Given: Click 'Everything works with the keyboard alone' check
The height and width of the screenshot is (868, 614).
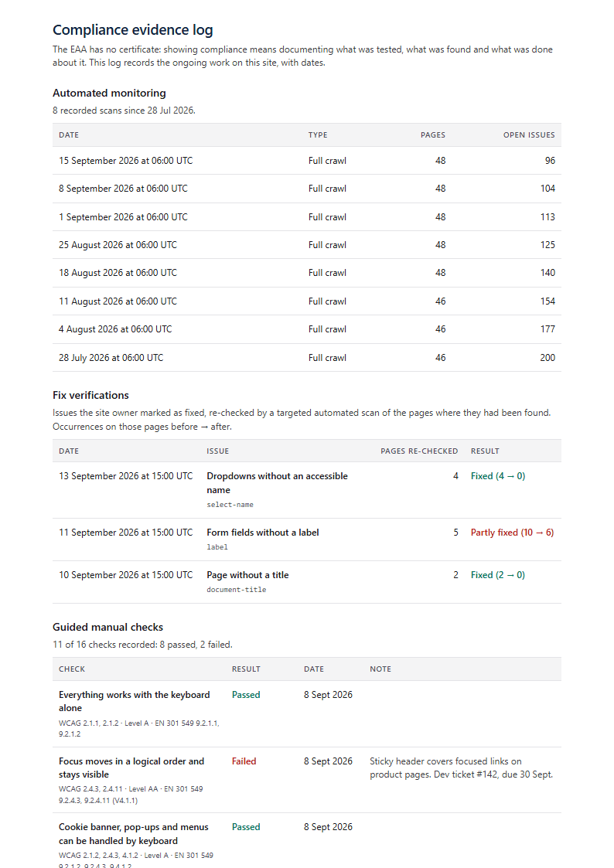Looking at the screenshot, I should click(135, 701).
